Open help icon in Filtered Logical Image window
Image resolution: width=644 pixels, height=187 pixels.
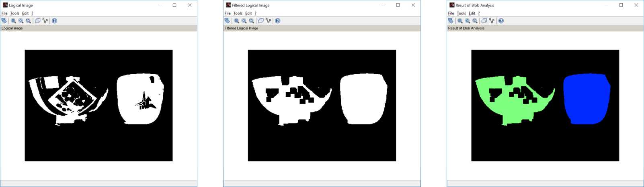point(277,21)
